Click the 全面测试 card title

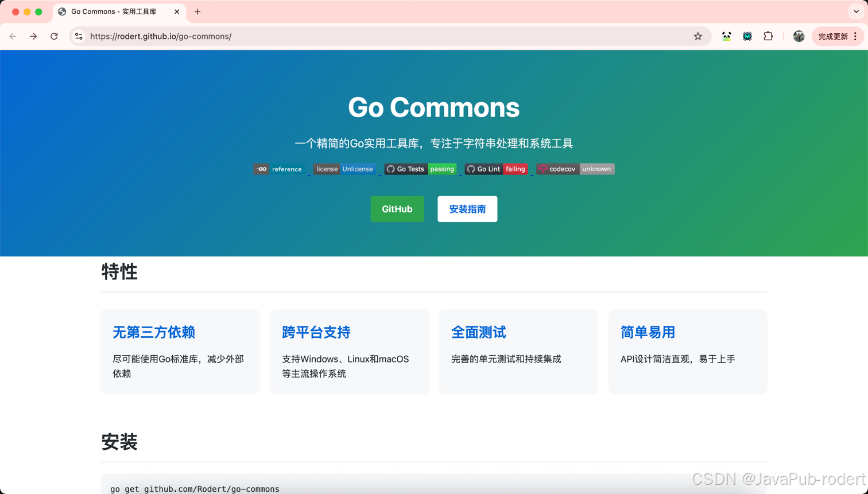point(479,332)
